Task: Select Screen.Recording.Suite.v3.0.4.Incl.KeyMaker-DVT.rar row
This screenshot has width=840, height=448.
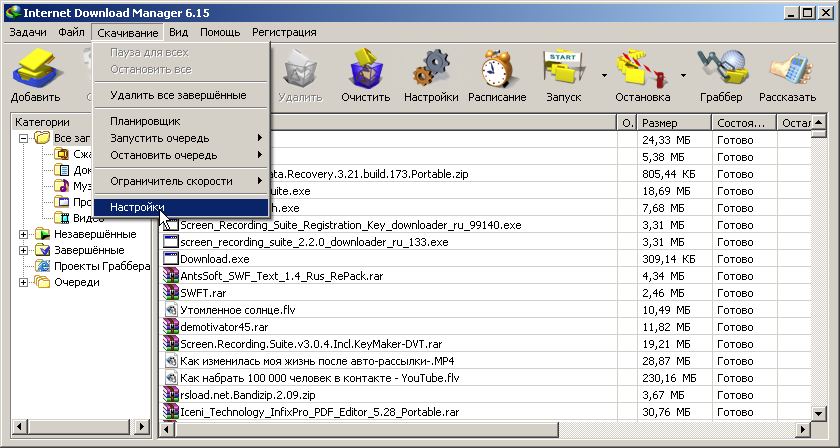Action: coord(486,344)
